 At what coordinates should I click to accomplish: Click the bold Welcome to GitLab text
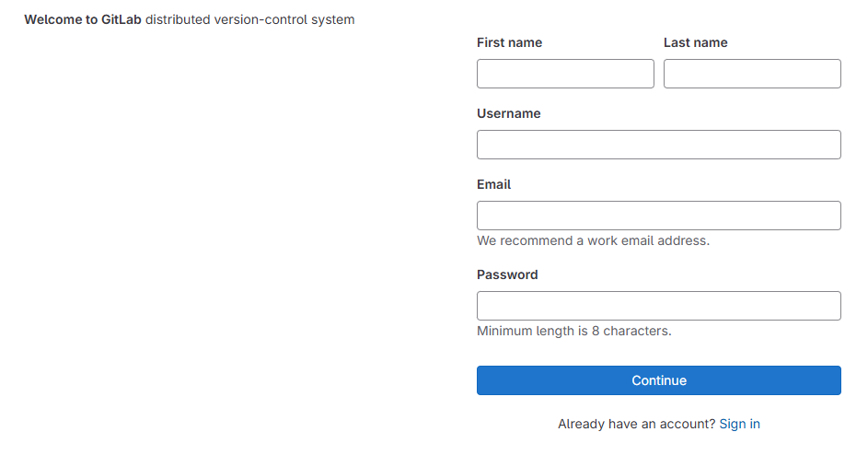pyautogui.click(x=83, y=19)
